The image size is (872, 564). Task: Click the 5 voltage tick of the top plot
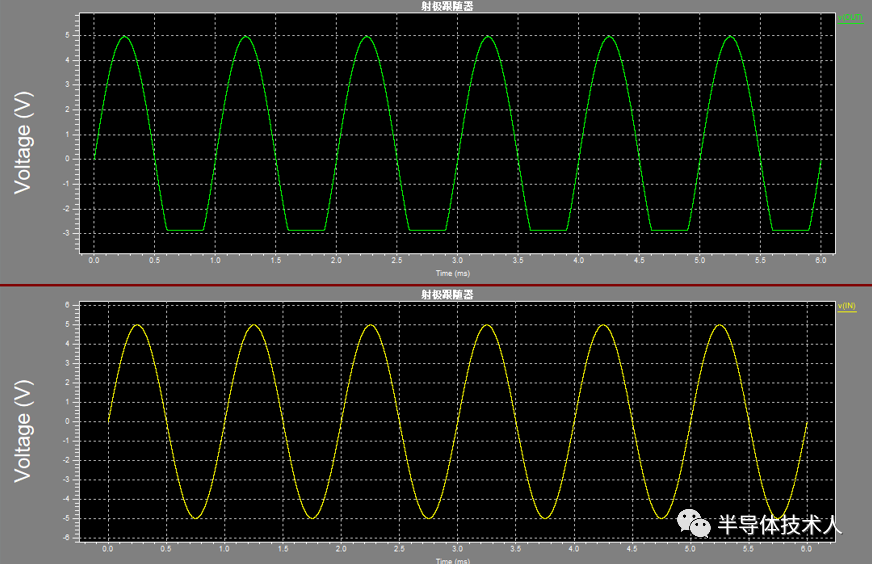[x=68, y=35]
